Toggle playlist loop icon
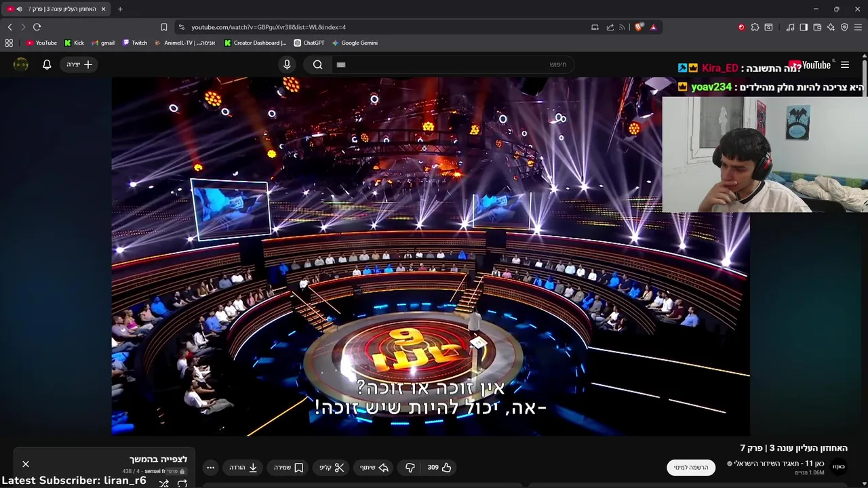This screenshot has height=488, width=868. coord(182,483)
